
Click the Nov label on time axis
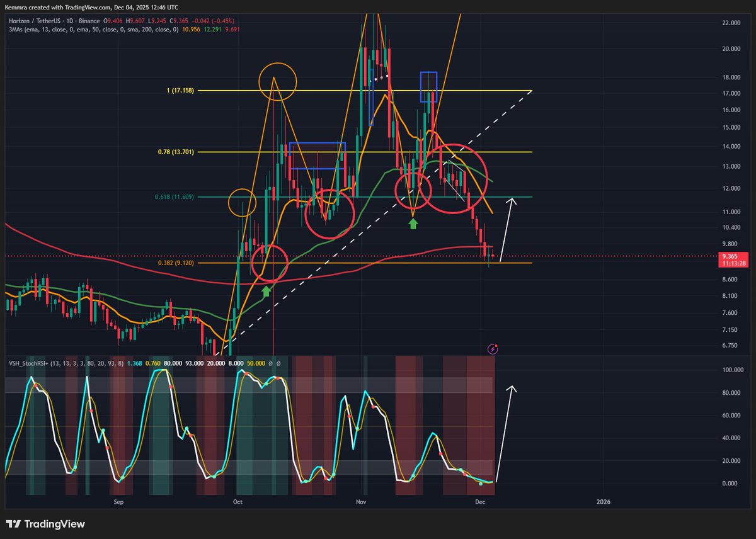pos(361,502)
